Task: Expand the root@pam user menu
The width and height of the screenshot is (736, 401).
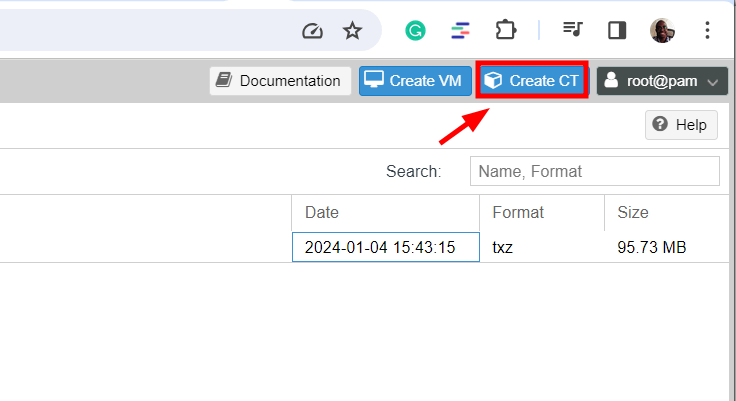Action: coord(661,81)
